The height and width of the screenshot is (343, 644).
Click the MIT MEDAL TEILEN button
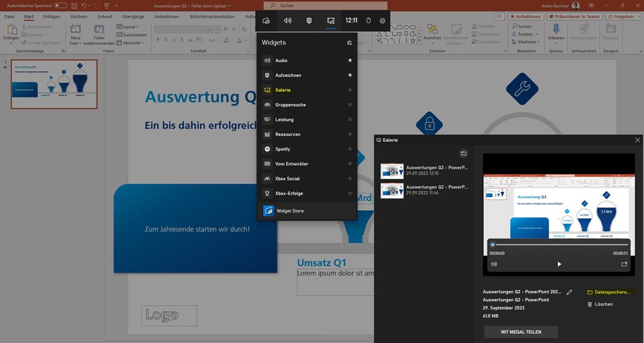pyautogui.click(x=521, y=332)
